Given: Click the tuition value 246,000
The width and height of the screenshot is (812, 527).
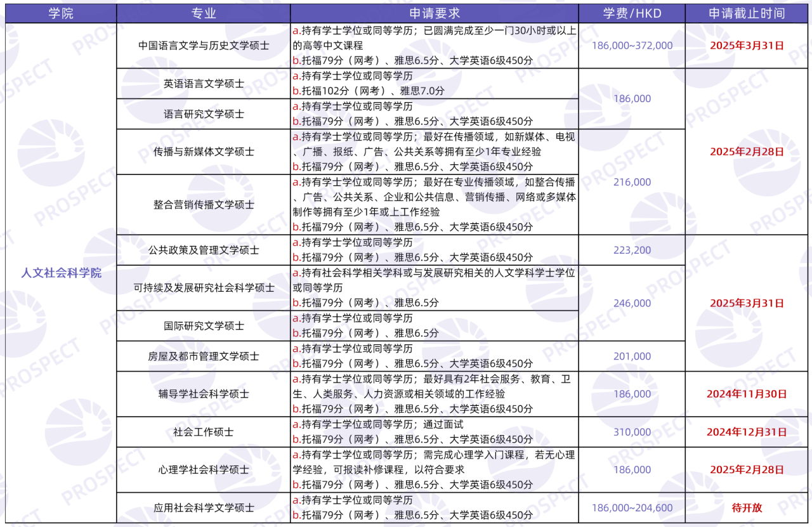Looking at the screenshot, I should (632, 303).
